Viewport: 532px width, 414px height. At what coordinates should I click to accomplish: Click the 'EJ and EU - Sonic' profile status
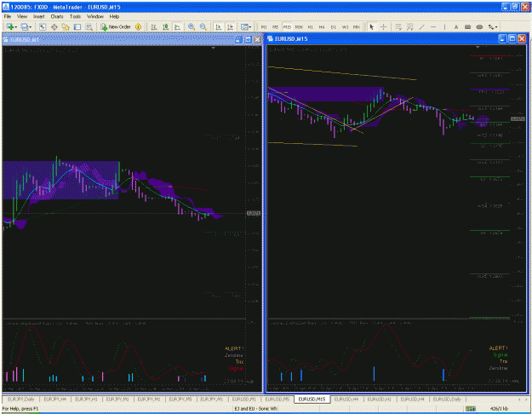click(x=255, y=409)
